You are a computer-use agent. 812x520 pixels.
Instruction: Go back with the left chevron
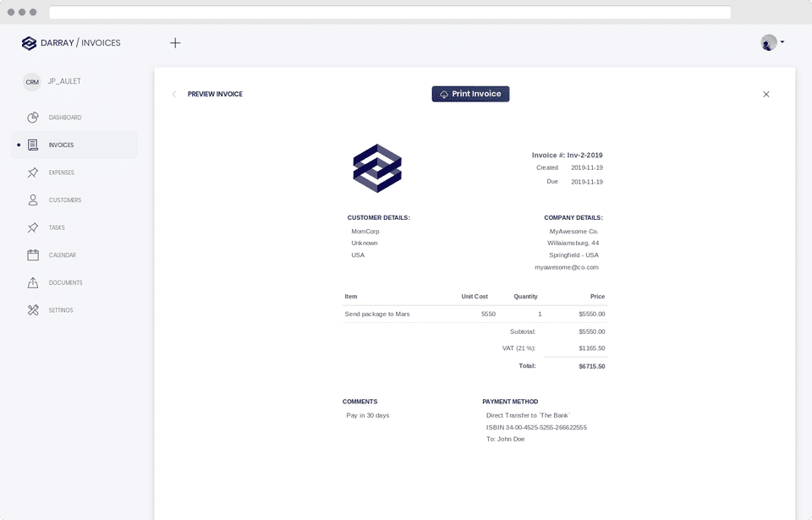[174, 94]
